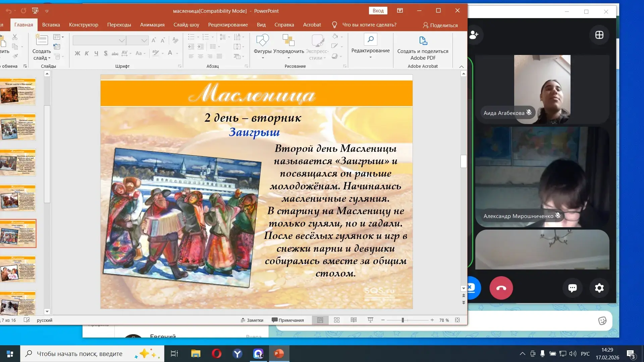Click the zoom slider in the status bar
This screenshot has width=644, height=362.
403,320
